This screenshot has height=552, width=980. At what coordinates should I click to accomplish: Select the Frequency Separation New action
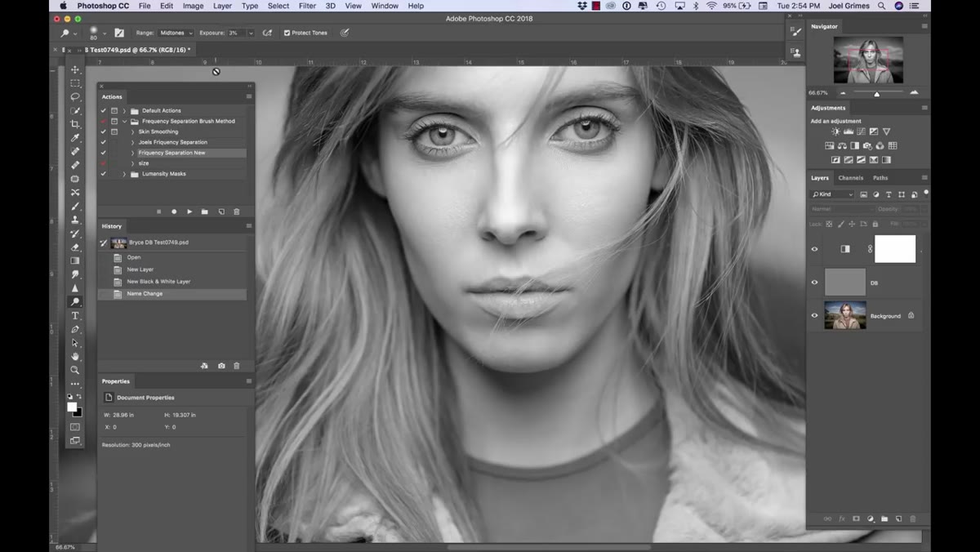pos(172,153)
